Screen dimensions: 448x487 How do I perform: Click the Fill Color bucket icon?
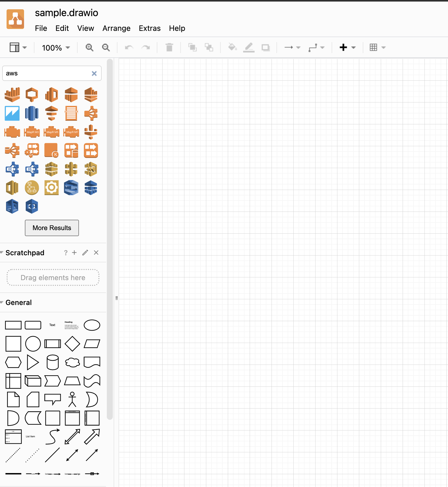(232, 47)
